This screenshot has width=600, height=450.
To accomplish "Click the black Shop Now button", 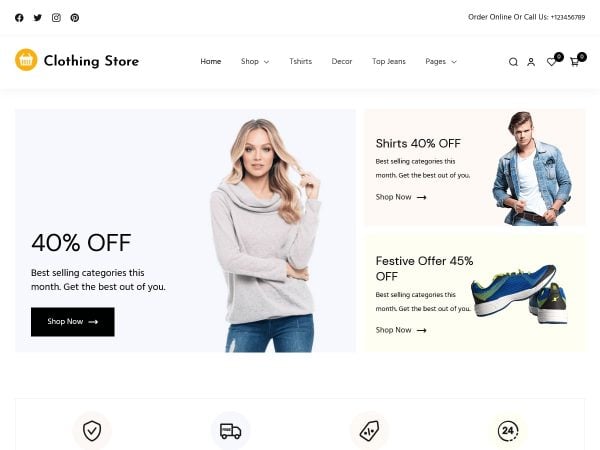I will click(73, 322).
